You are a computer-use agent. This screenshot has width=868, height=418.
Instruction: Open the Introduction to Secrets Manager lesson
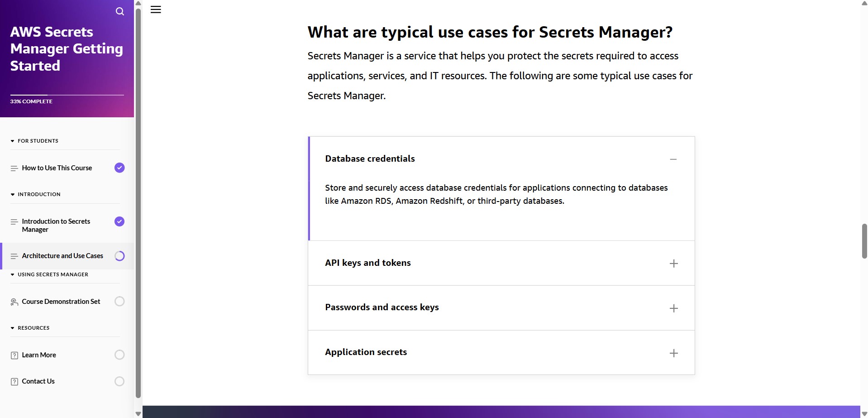pos(56,225)
